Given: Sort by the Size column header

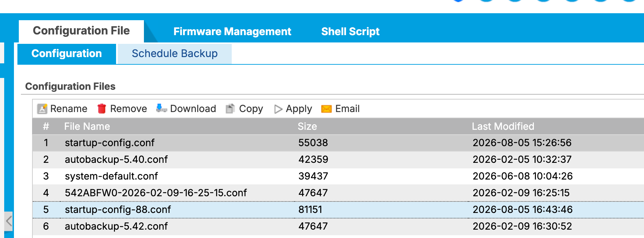Looking at the screenshot, I should click(x=307, y=126).
